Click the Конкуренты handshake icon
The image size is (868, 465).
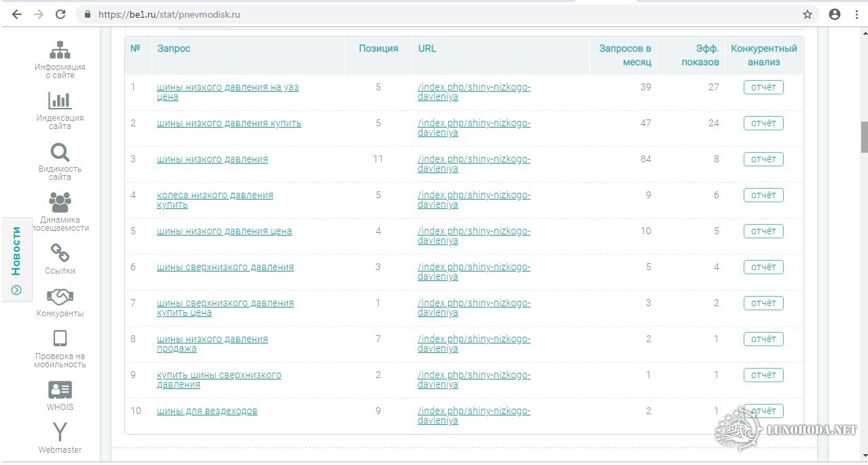click(x=60, y=297)
